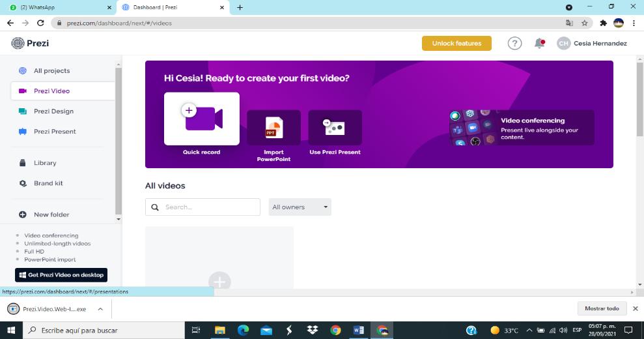Screen dimensions: 644x339
Task: Click the new video plus placeholder
Action: tap(219, 282)
